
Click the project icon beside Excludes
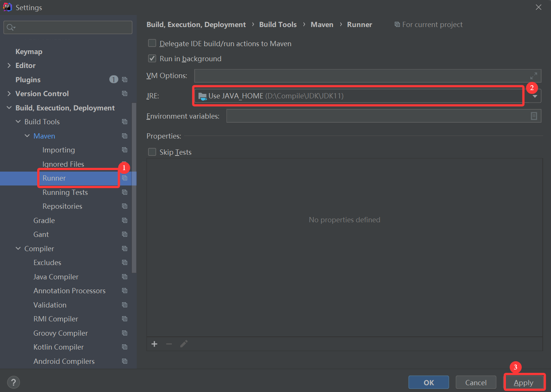point(125,262)
